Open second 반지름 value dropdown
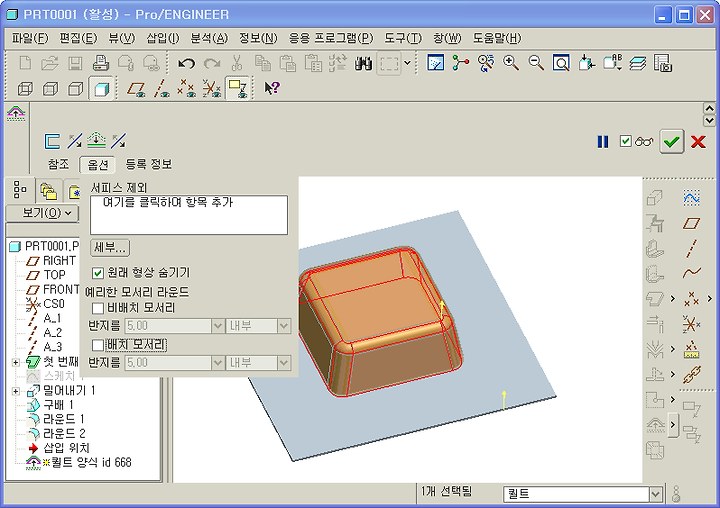The width and height of the screenshot is (720, 508). 218,363
